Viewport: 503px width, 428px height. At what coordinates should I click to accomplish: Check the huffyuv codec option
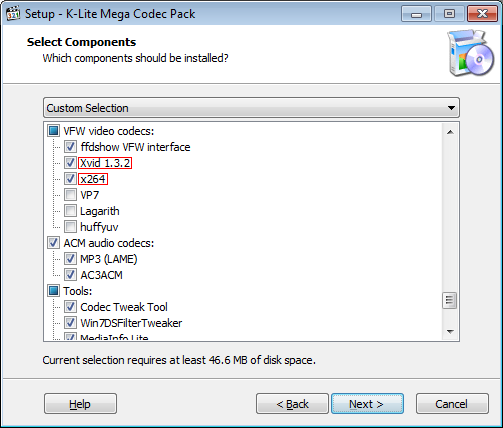70,227
